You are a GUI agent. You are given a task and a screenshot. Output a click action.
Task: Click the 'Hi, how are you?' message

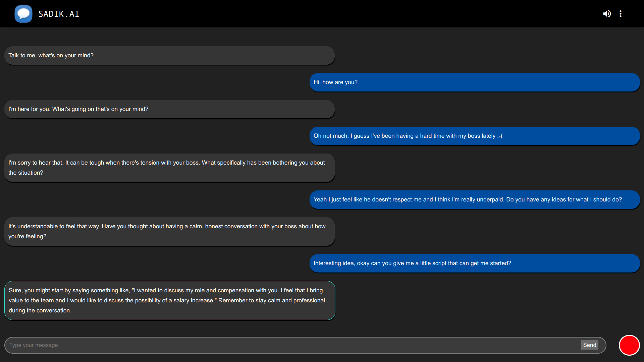click(474, 82)
